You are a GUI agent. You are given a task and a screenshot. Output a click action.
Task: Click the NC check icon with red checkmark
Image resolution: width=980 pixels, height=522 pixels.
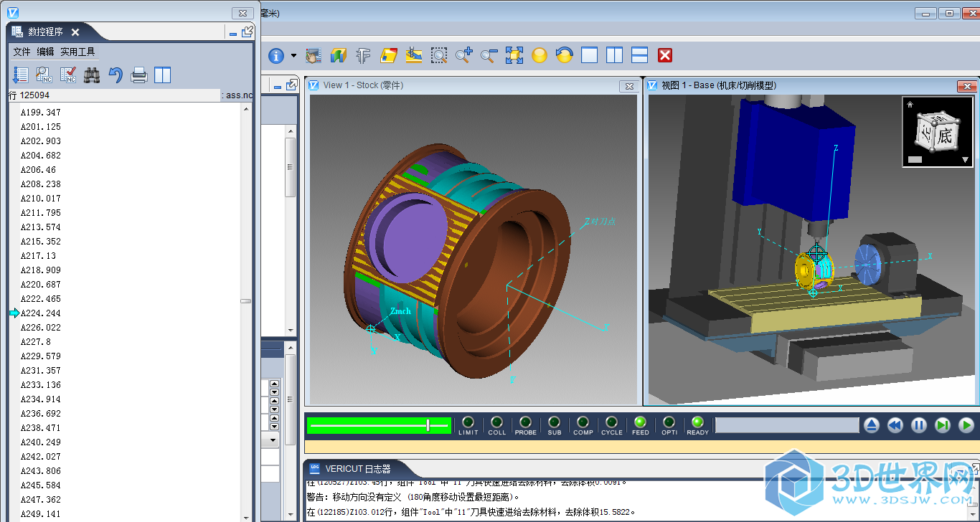coord(68,75)
